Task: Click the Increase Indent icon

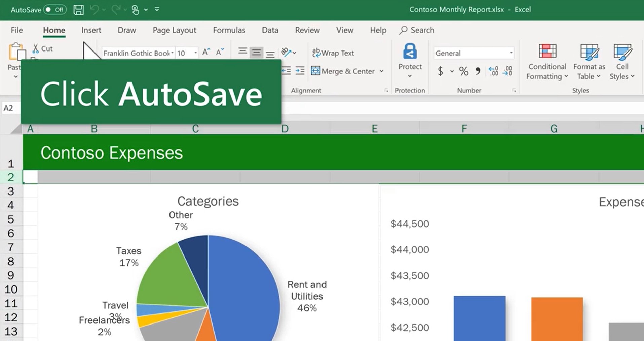Action: point(300,71)
